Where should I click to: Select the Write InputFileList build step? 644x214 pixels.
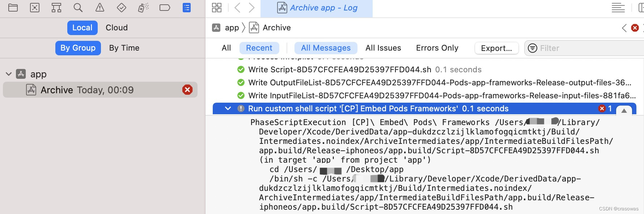tap(436, 95)
